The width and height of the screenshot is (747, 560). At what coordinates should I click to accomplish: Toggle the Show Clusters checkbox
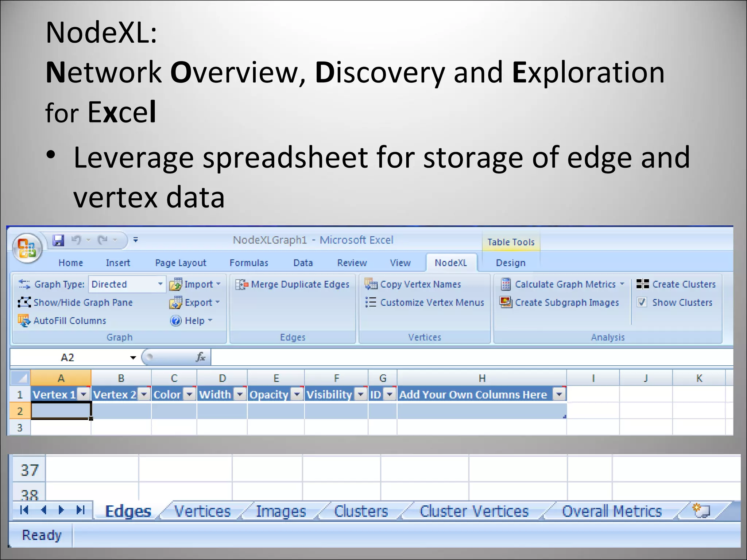pos(642,302)
